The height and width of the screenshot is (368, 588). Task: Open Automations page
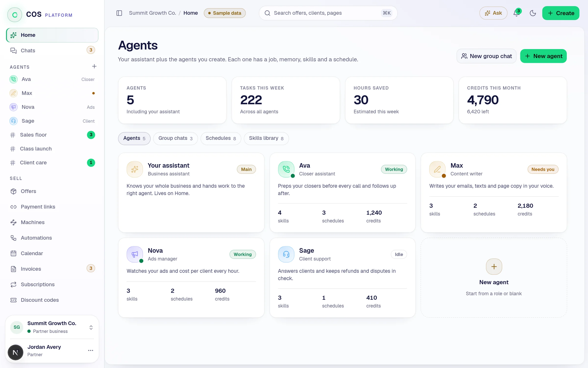[52, 238]
